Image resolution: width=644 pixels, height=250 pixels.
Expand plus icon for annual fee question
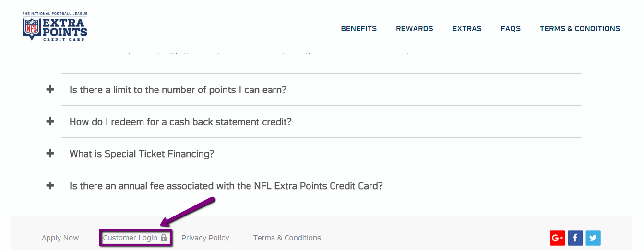(x=50, y=185)
